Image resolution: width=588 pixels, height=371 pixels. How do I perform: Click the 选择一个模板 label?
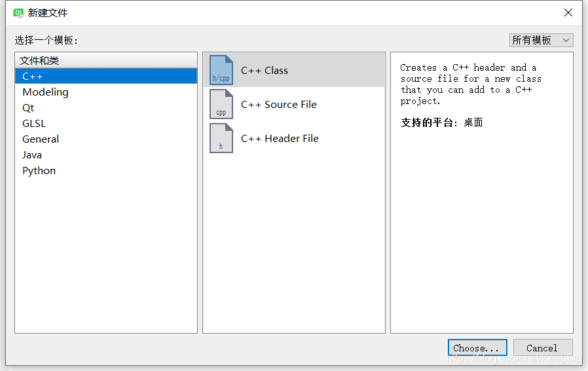(46, 40)
